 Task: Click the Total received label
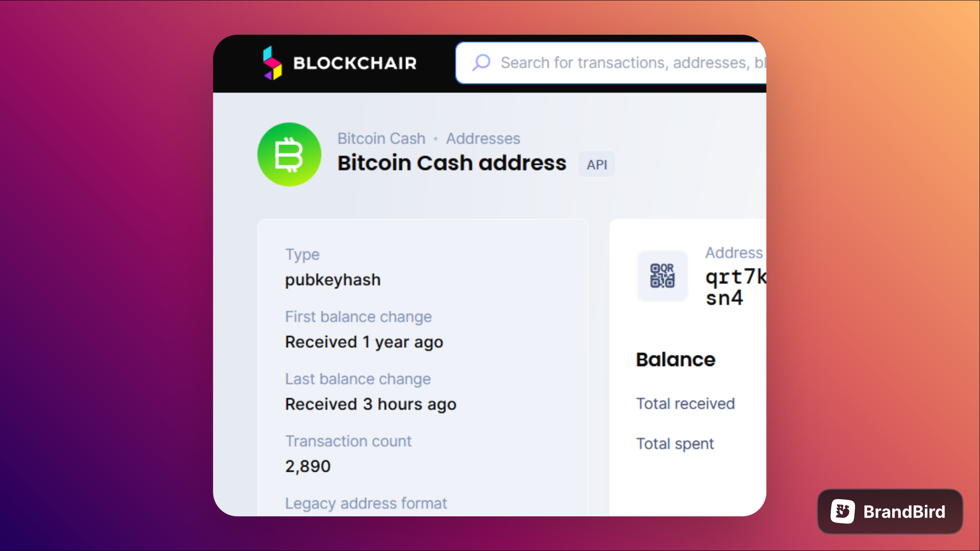[686, 404]
